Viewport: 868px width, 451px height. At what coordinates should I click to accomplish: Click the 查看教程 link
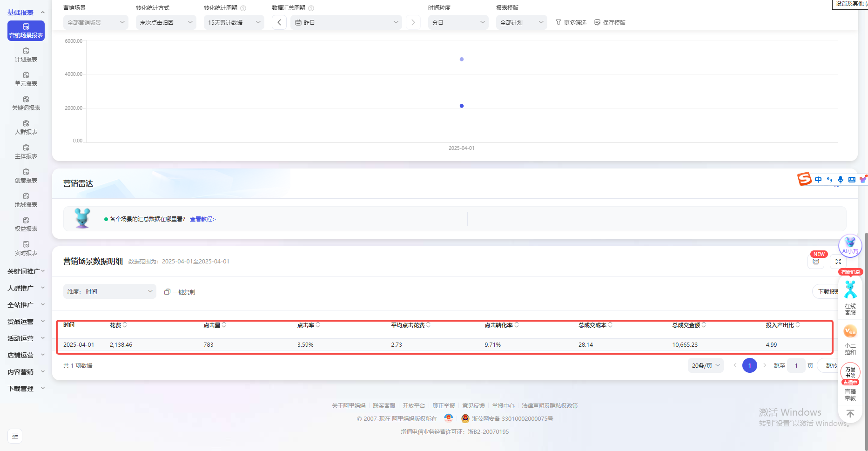[202, 219]
